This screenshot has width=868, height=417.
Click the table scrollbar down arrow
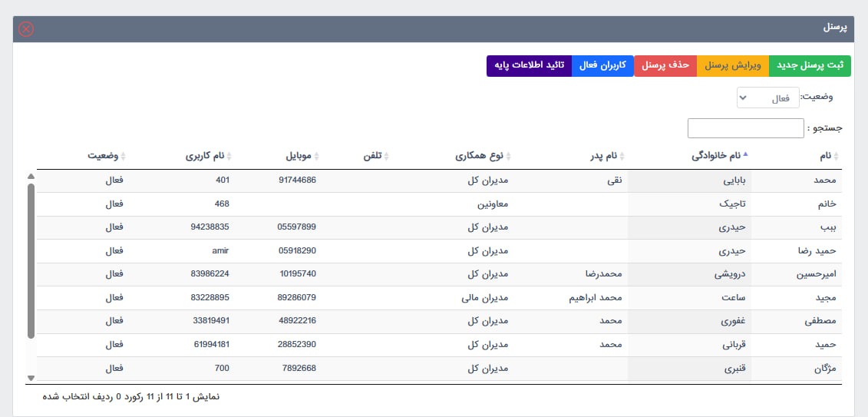point(31,378)
